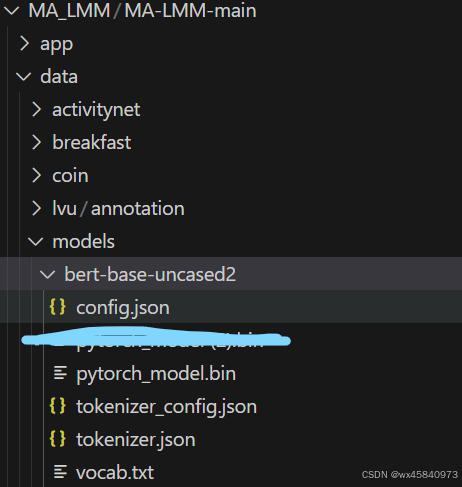462x487 pixels.
Task: Collapse the bert-base-uncased2 folder chevron
Action: [47, 275]
